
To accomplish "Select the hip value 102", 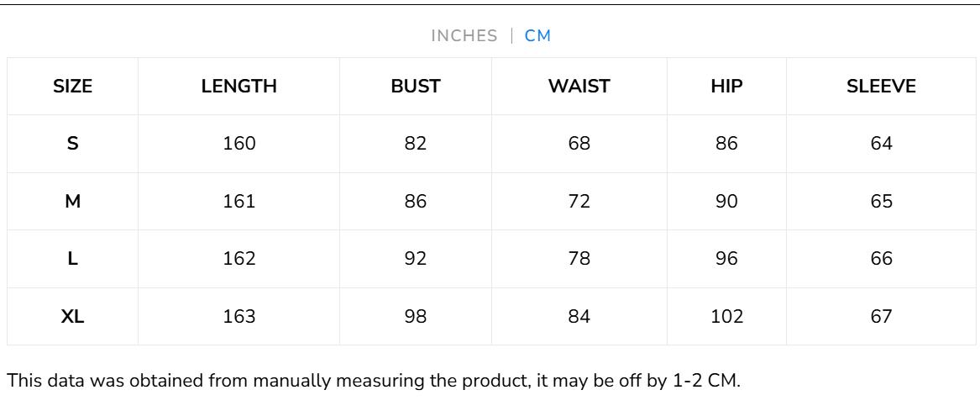I will [x=726, y=317].
